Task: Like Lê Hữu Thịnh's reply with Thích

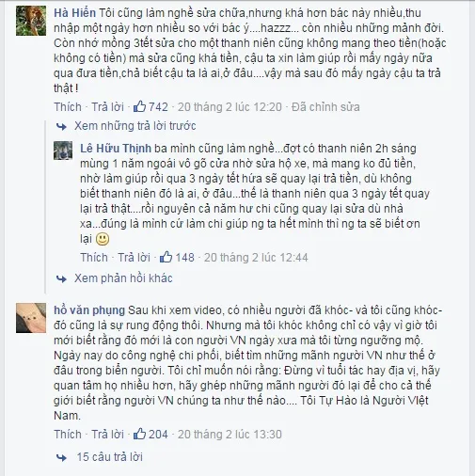Action: pyautogui.click(x=94, y=258)
